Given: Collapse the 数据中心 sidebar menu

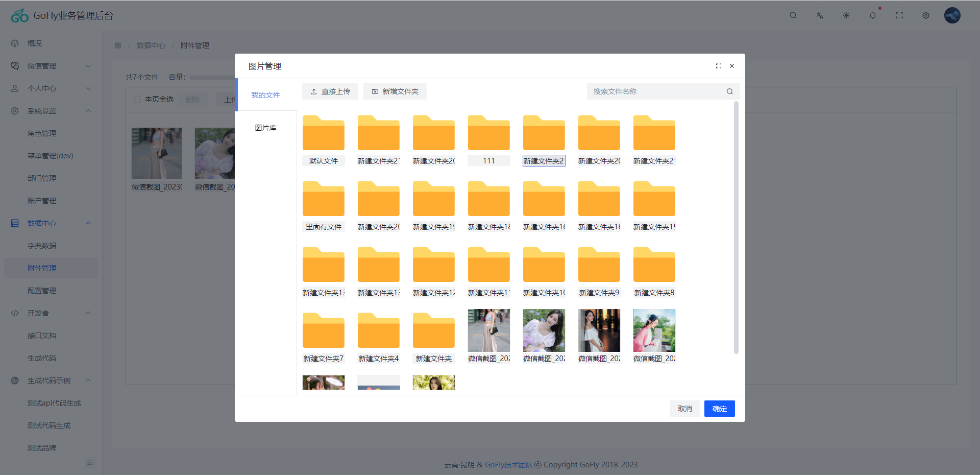Looking at the screenshot, I should pos(51,223).
